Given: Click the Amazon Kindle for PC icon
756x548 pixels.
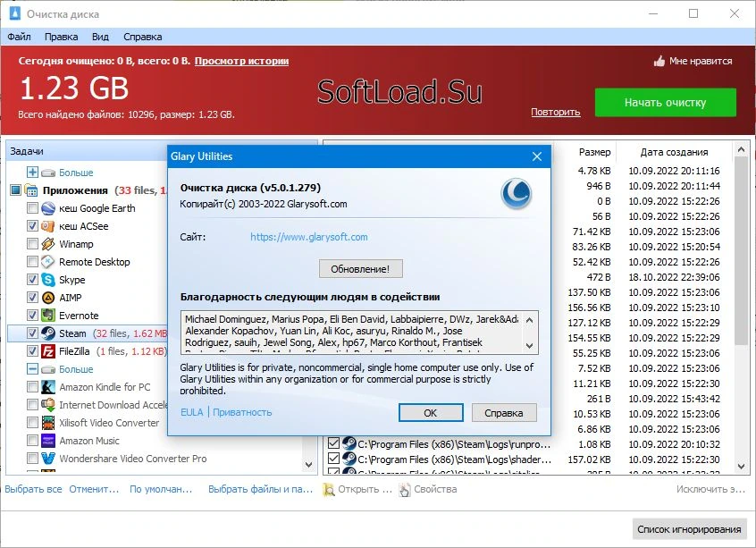Looking at the screenshot, I should pos(47,387).
